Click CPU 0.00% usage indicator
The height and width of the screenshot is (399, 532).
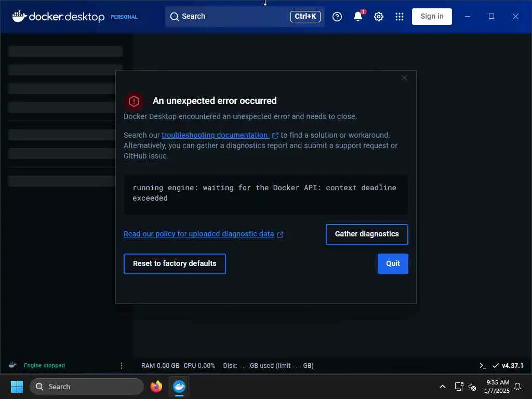pos(199,365)
